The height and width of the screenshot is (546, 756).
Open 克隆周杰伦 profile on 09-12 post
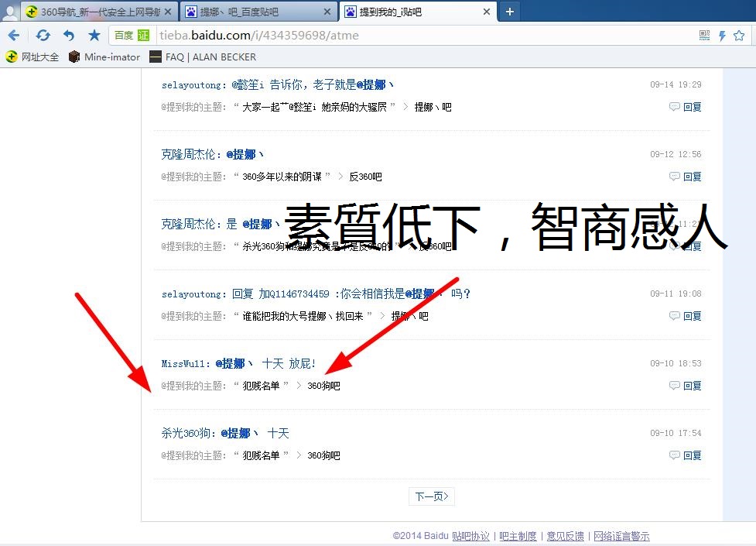(x=188, y=154)
